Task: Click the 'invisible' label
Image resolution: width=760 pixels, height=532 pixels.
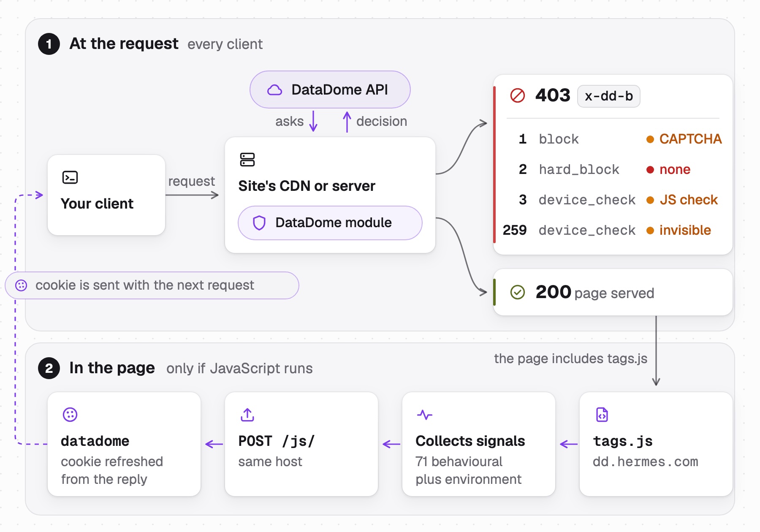Action: tap(685, 231)
